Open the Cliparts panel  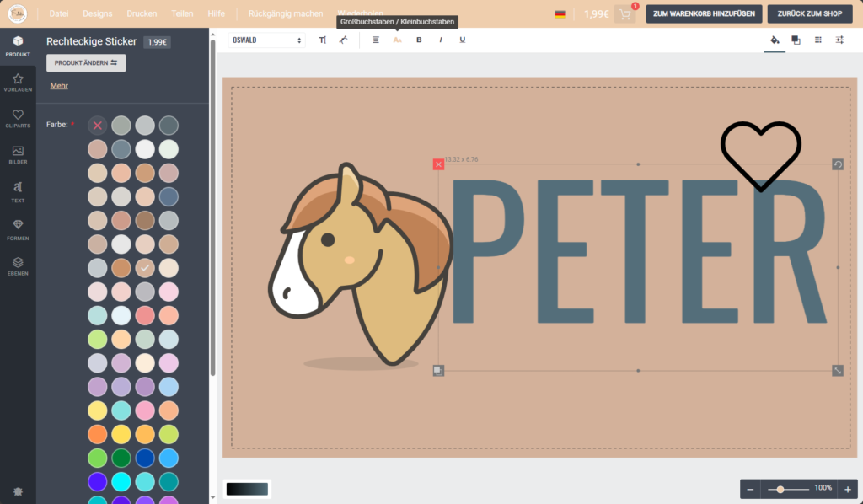18,119
